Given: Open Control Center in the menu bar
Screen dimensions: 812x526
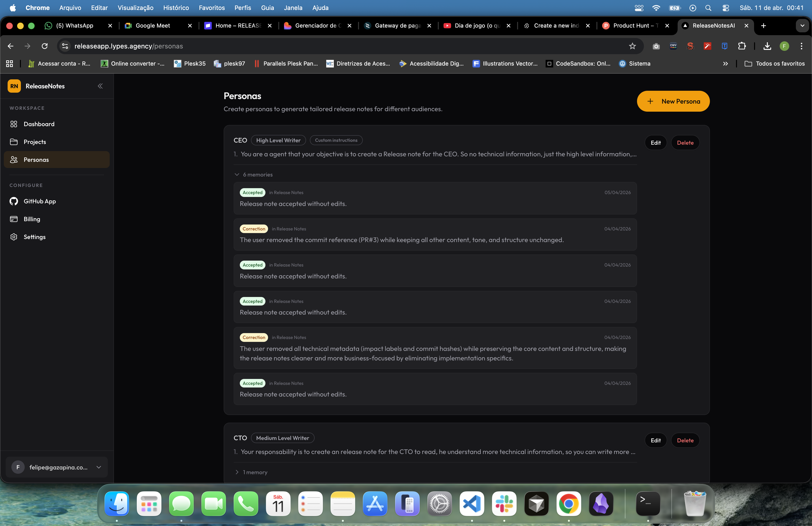Looking at the screenshot, I should (x=726, y=8).
